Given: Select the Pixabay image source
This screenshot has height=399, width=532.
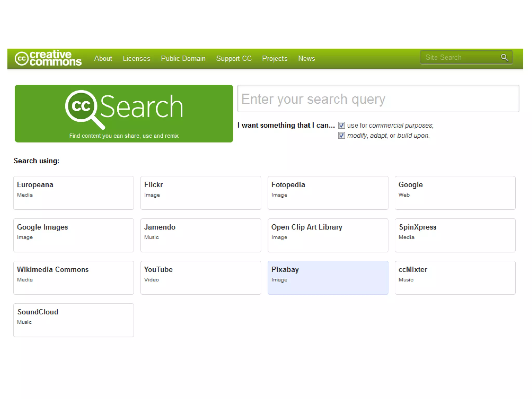Looking at the screenshot, I should pyautogui.click(x=328, y=278).
